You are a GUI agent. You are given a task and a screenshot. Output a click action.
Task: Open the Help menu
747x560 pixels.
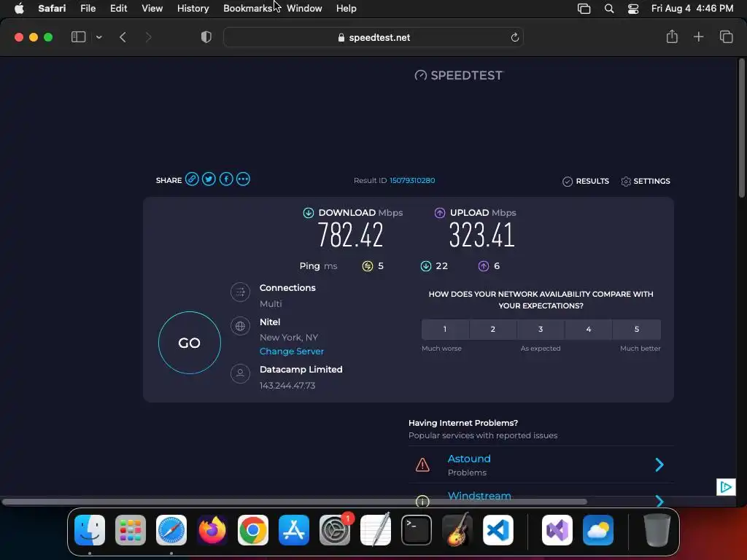[x=347, y=8]
